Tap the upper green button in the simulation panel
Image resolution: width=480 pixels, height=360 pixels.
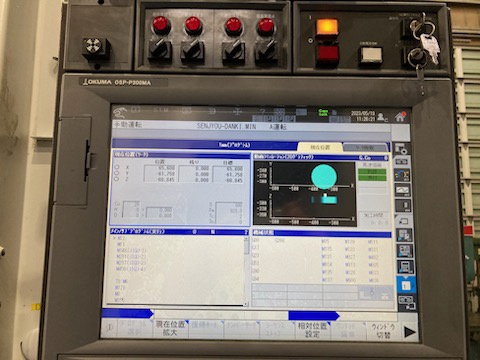pos(372,172)
